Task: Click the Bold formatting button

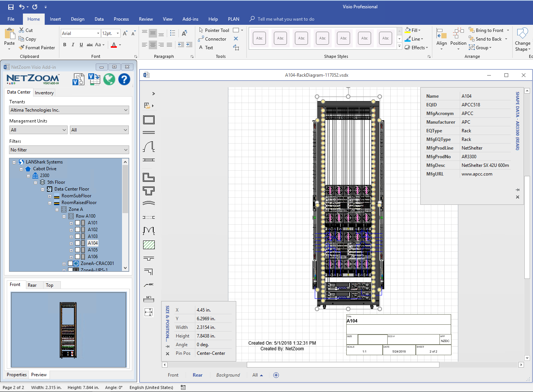Action: (65, 45)
